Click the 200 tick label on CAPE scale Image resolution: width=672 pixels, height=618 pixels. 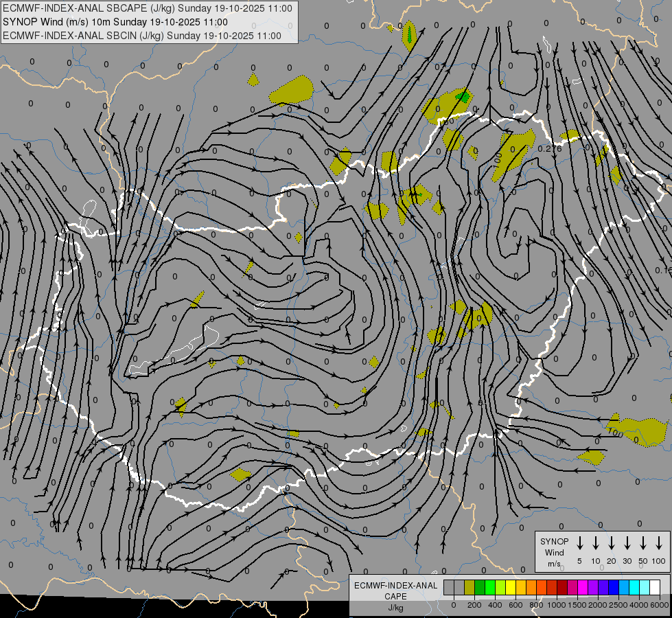[x=474, y=605]
